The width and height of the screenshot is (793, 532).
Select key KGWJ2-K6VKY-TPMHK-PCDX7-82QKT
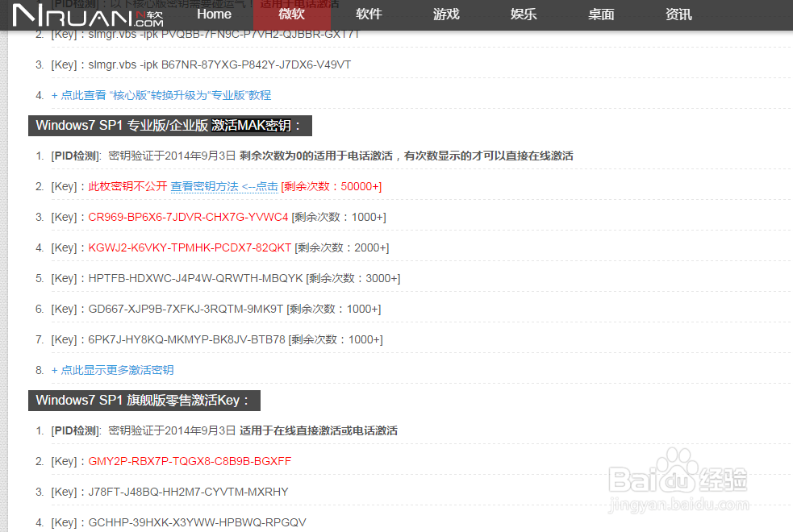pos(190,247)
